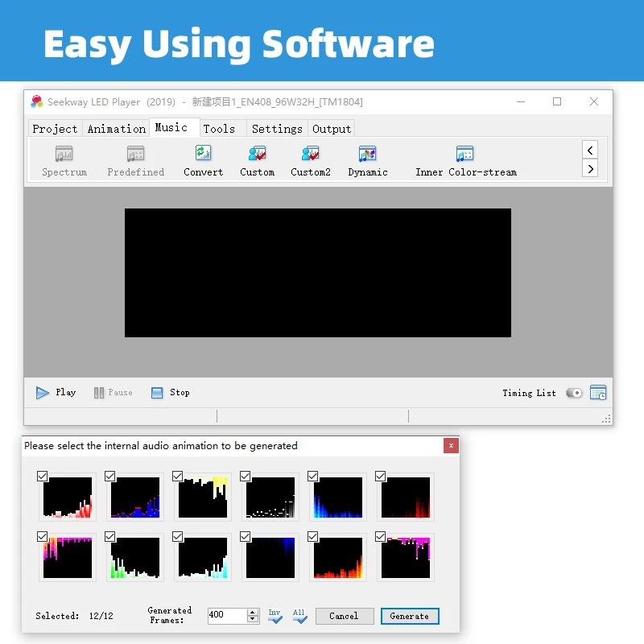Image resolution: width=644 pixels, height=644 pixels.
Task: Click the Inv invert-selection icon
Action: (275, 616)
